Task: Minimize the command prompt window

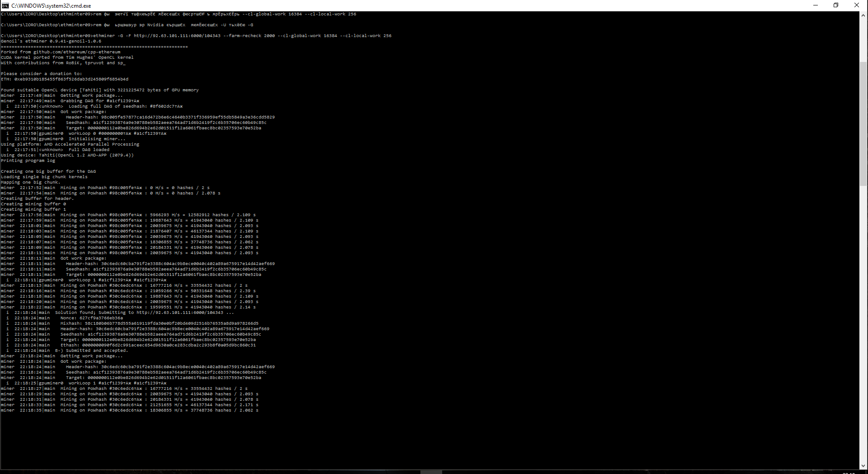Action: click(x=816, y=5)
